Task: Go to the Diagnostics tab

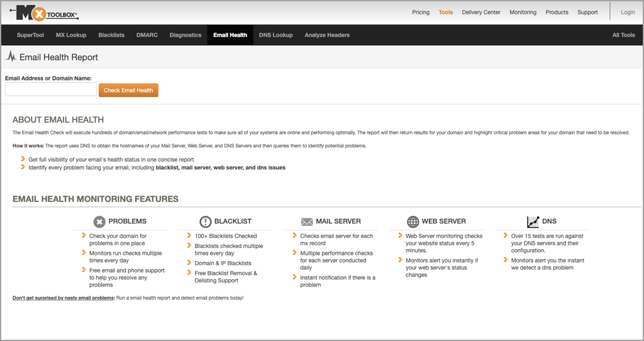Action: [x=186, y=35]
